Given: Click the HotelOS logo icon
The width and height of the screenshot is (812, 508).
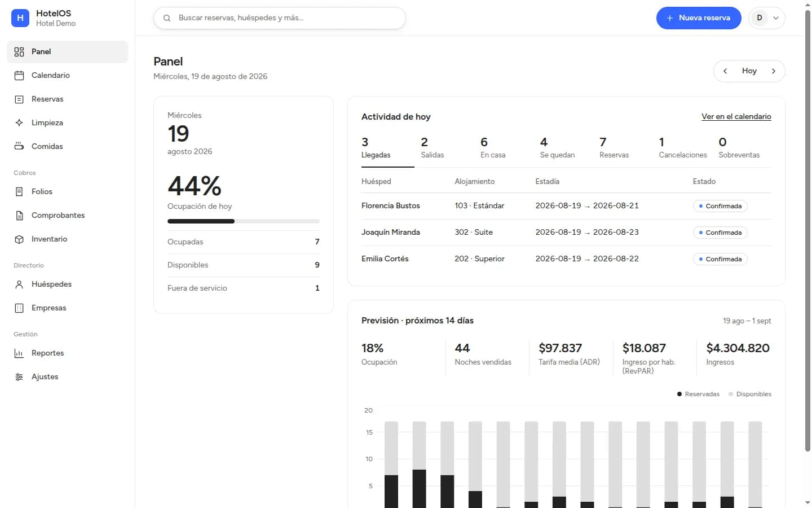Looking at the screenshot, I should 20,18.
